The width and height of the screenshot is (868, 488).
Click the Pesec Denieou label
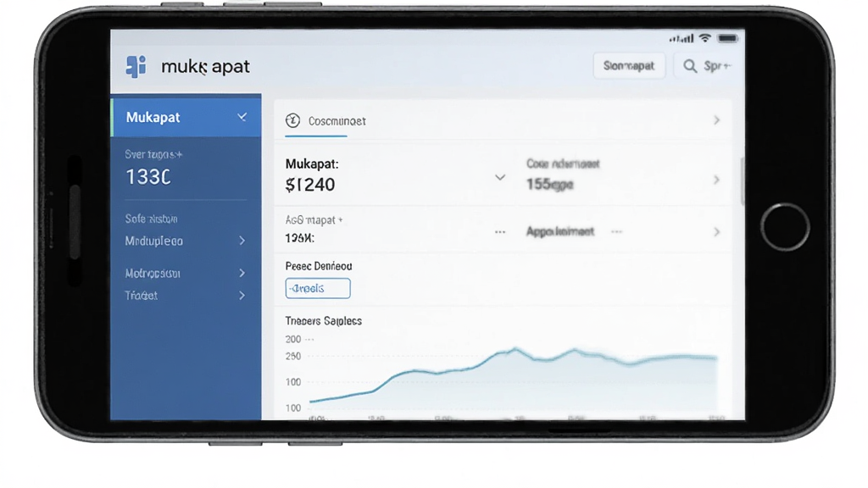(x=319, y=266)
